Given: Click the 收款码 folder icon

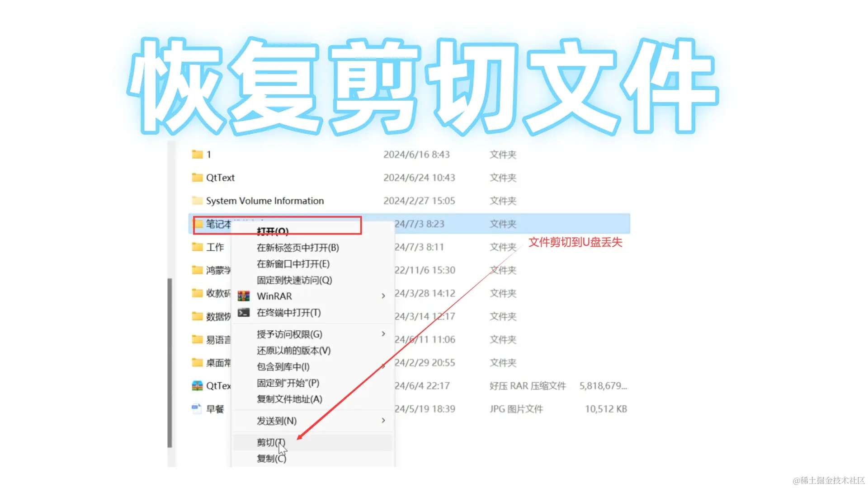Looking at the screenshot, I should point(198,293).
